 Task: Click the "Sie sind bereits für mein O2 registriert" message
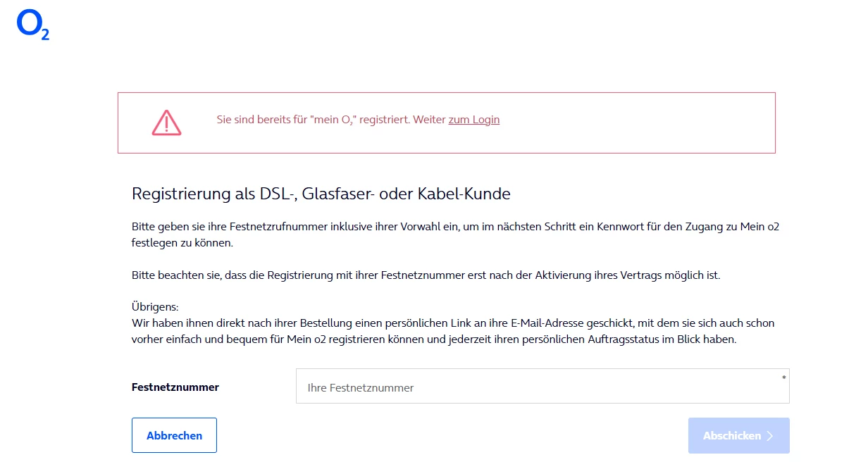pos(358,120)
